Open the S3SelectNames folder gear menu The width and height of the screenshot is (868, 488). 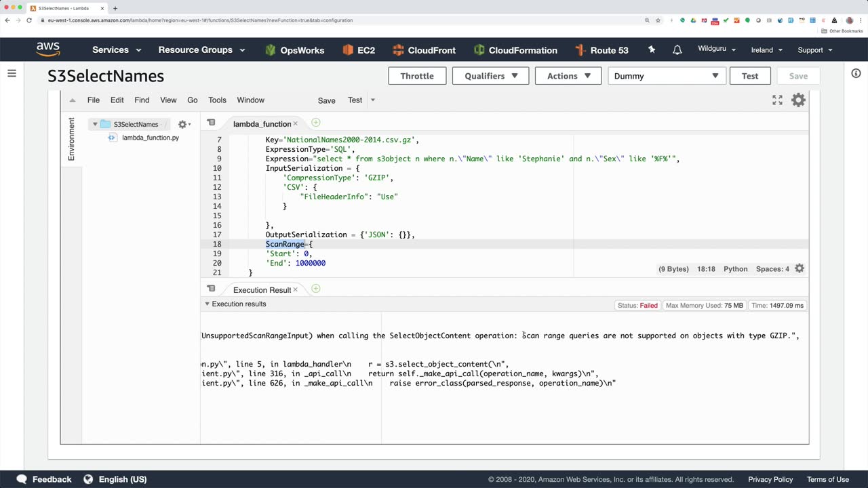183,125
